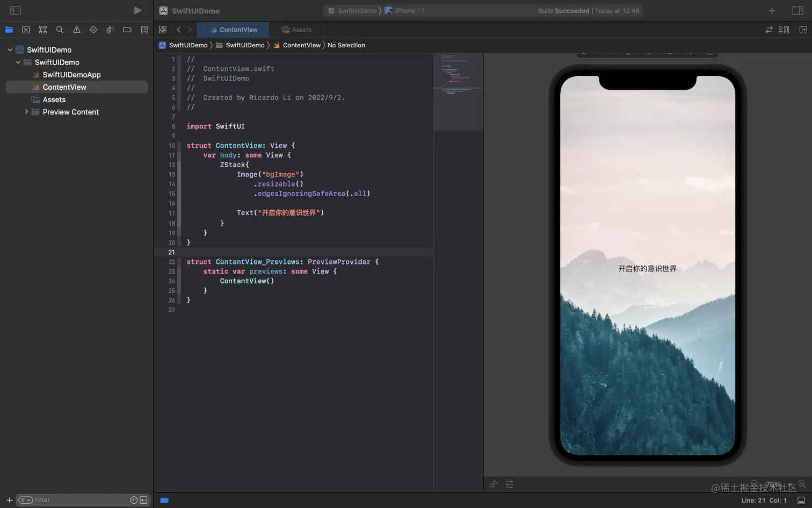This screenshot has width=812, height=508.
Task: Open the Debug navigator spray icon
Action: tap(110, 30)
